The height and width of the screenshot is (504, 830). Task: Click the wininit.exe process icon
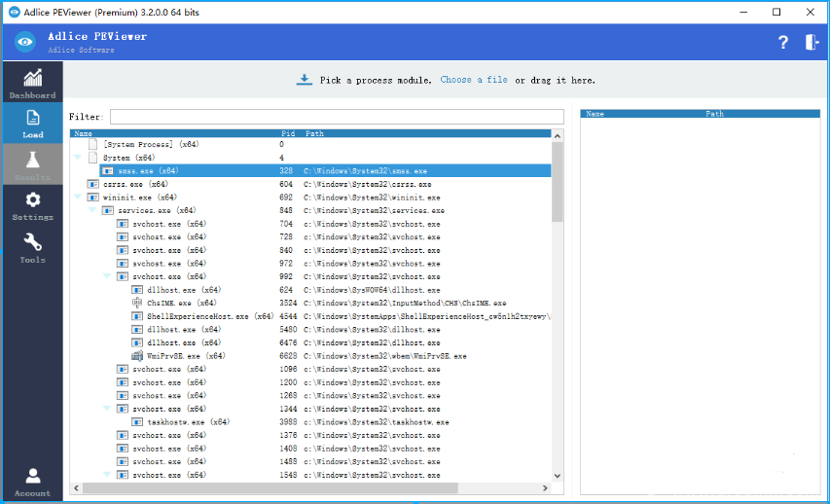[93, 198]
